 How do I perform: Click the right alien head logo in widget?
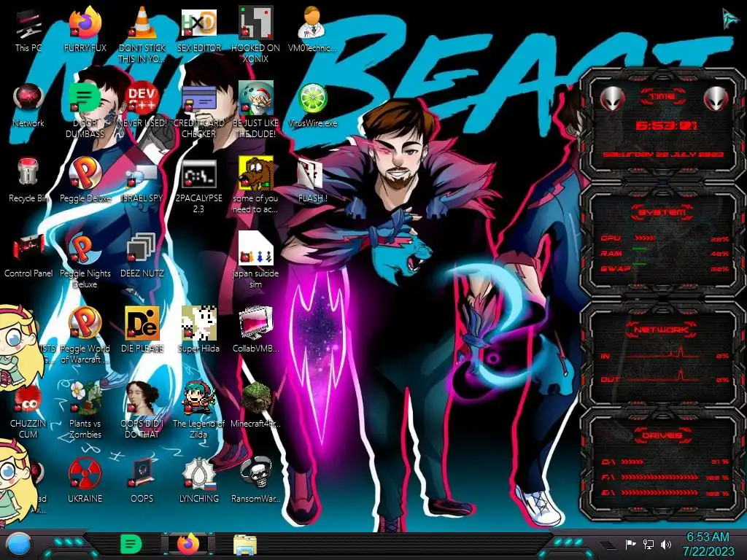point(716,98)
